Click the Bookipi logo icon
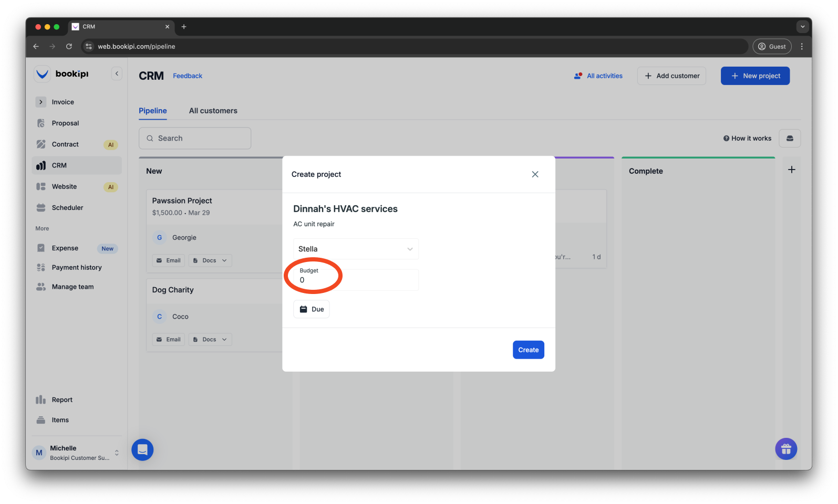The image size is (838, 504). point(42,74)
